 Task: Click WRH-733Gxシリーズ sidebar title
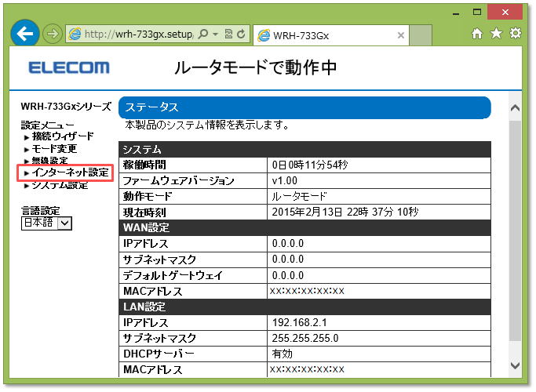pyautogui.click(x=66, y=107)
